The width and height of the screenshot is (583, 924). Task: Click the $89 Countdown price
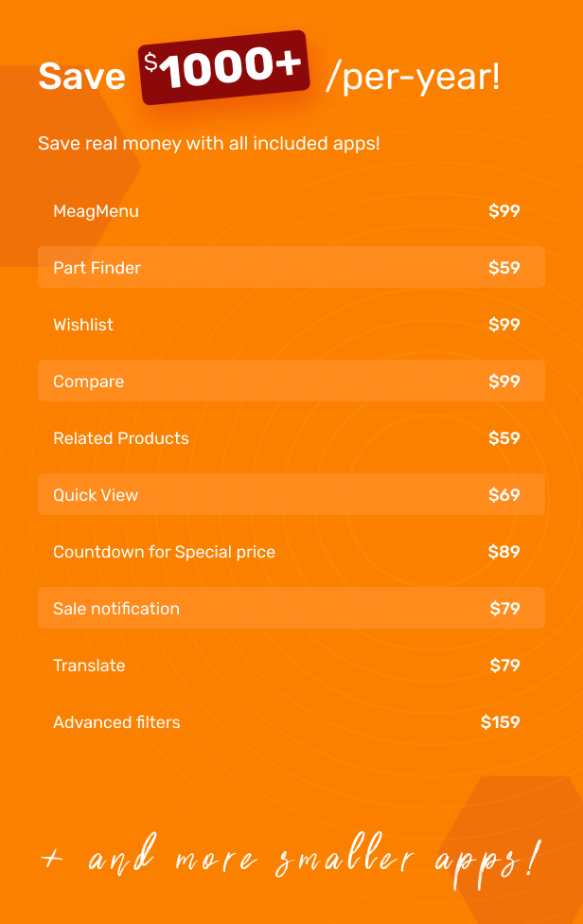pyautogui.click(x=504, y=552)
